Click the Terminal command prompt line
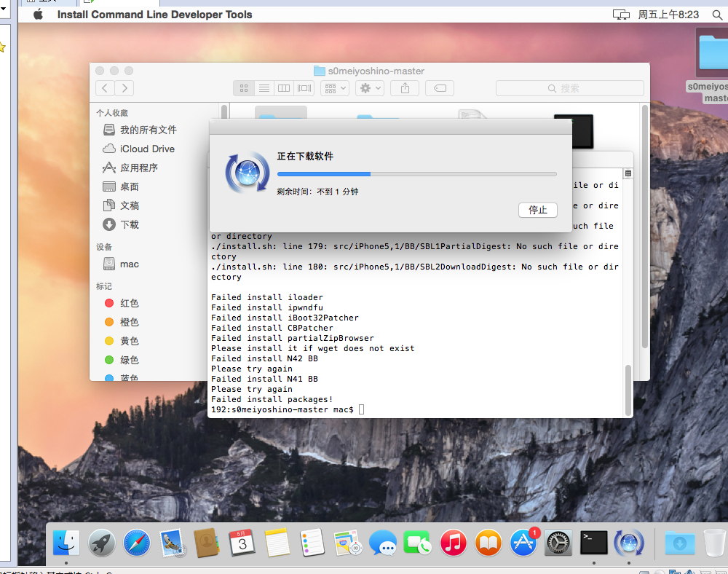 click(288, 409)
